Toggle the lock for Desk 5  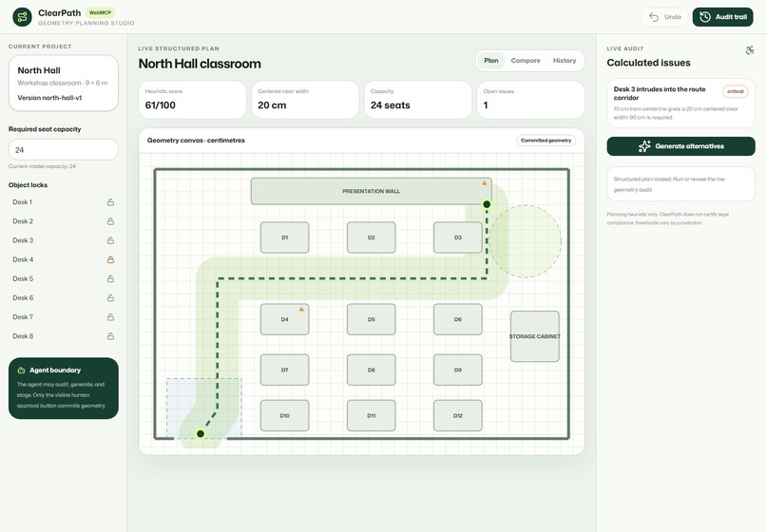coord(110,279)
